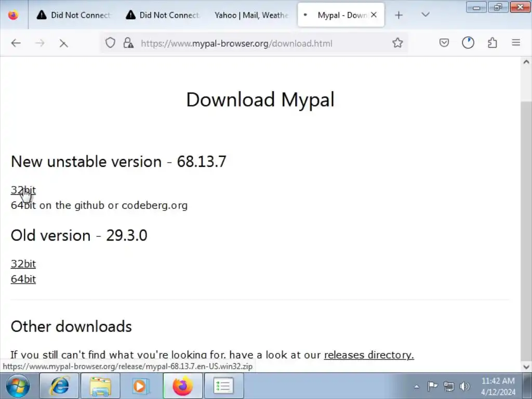List all tabs with the chevron dropdown
Viewport: 532px width, 399px height.
[x=425, y=15]
